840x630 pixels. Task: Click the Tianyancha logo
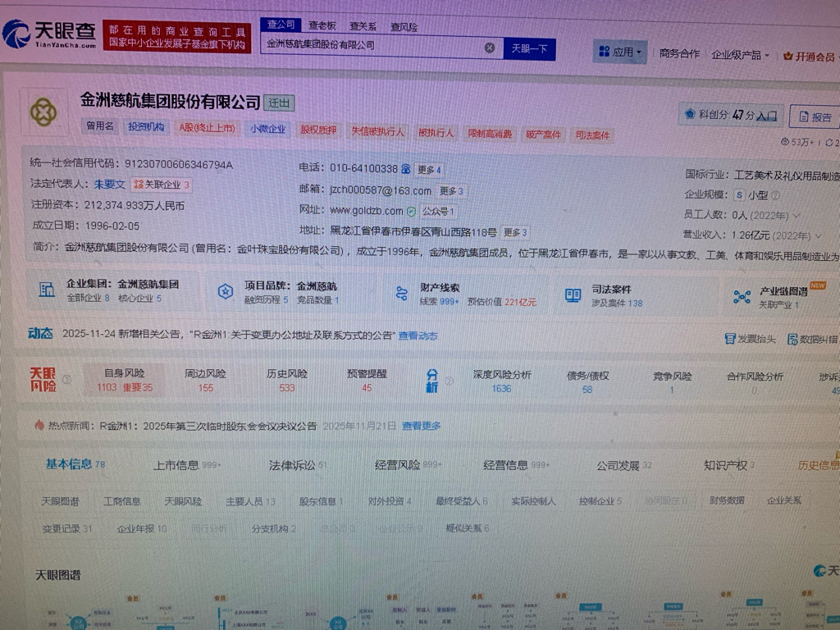[49, 34]
